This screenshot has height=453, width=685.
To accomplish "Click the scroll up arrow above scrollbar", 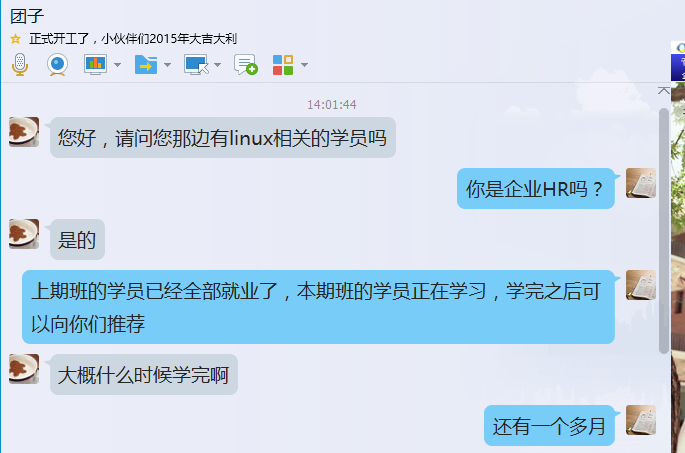I will 664,90.
